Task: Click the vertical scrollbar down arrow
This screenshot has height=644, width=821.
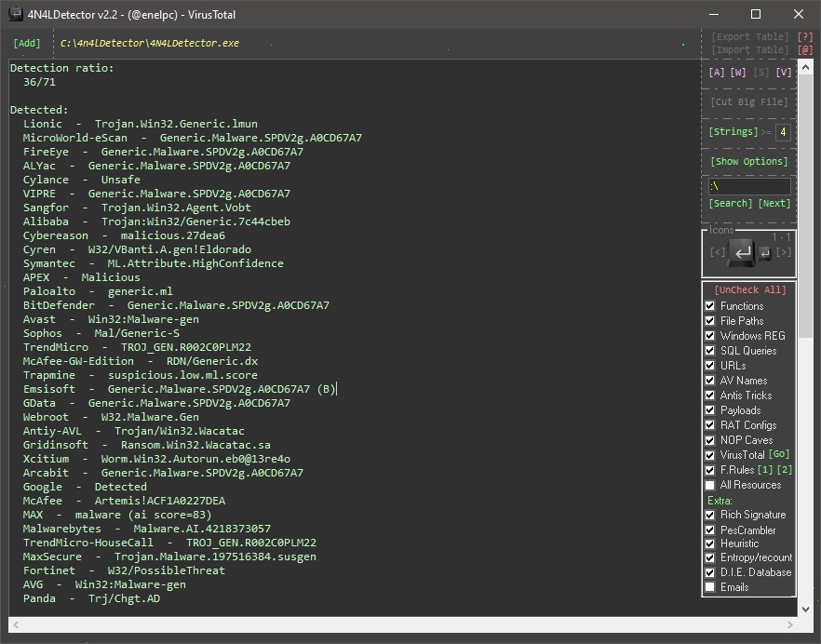Action: 806,609
